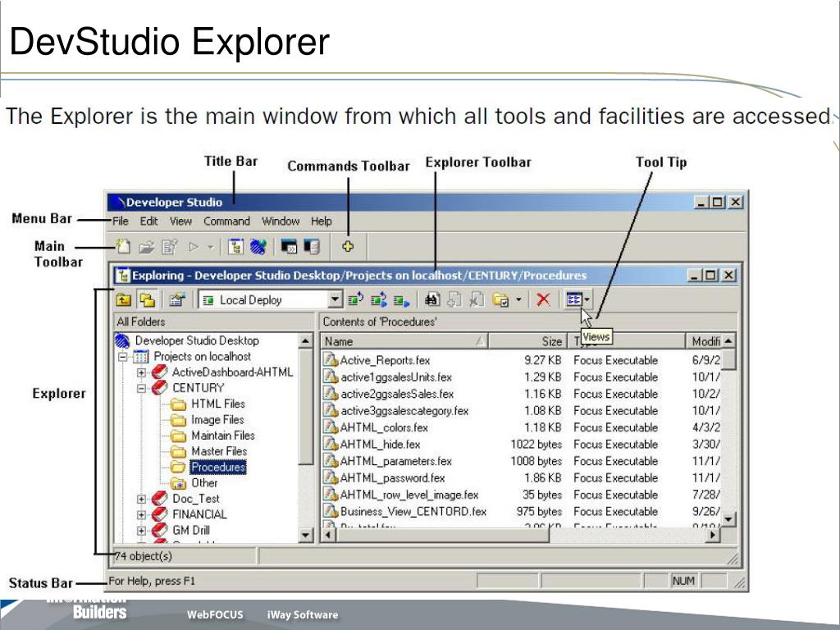The height and width of the screenshot is (630, 840).
Task: Select AHTML_colors.fex file
Action: coord(384,427)
